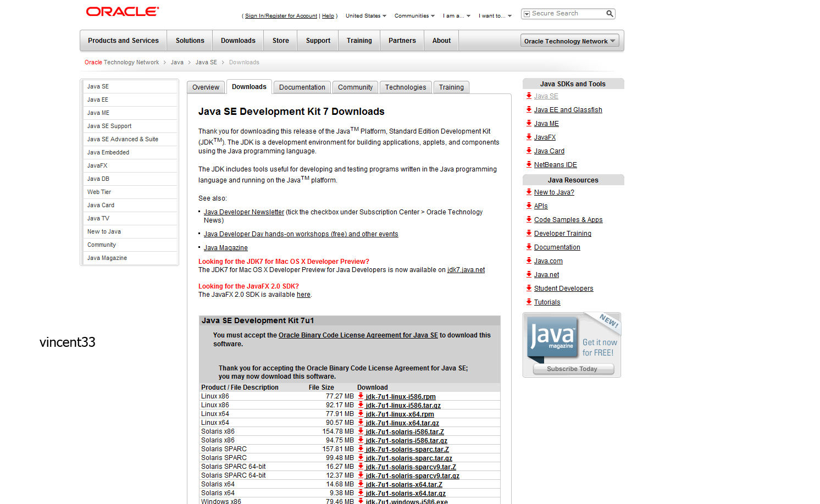Click the search magnifier icon
Image resolution: width=820 pixels, height=504 pixels.
click(610, 14)
